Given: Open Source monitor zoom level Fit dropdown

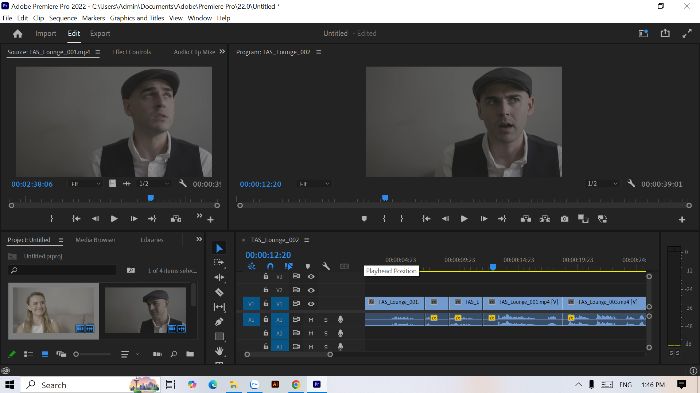Looking at the screenshot, I should [86, 184].
